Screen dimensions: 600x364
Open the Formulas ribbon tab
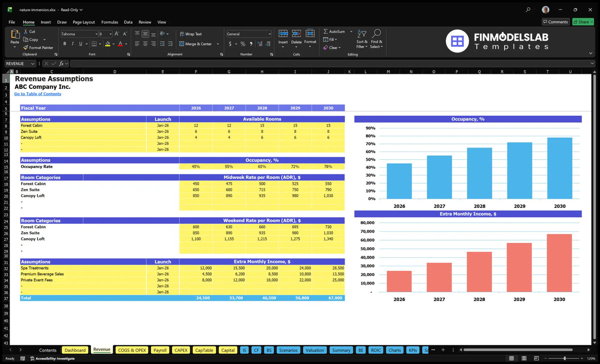(x=109, y=22)
